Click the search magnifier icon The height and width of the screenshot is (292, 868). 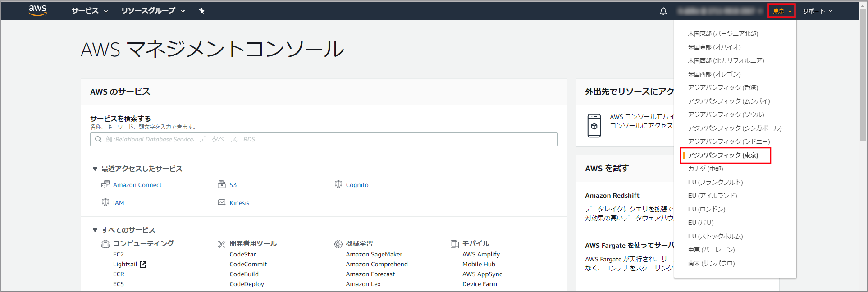(x=98, y=139)
